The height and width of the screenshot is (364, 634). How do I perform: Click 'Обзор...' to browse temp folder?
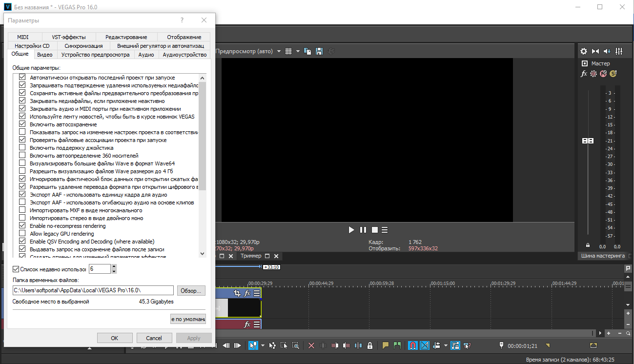(x=191, y=291)
